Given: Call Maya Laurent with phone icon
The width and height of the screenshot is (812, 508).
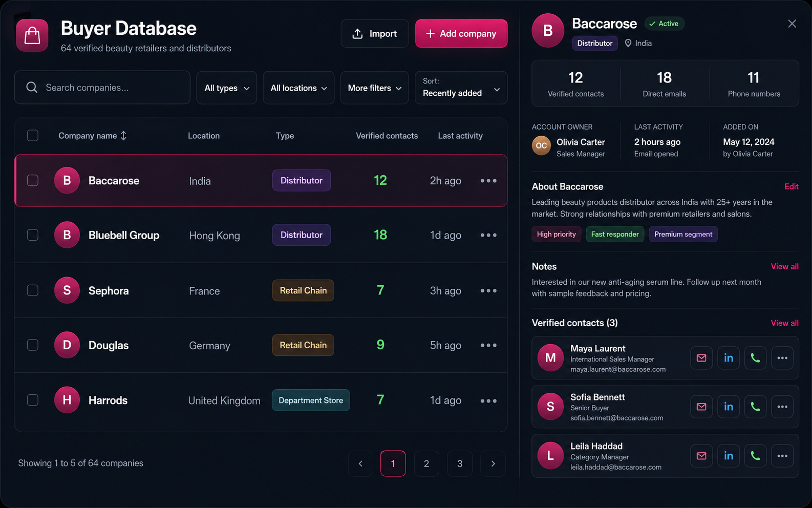Looking at the screenshot, I should (755, 358).
